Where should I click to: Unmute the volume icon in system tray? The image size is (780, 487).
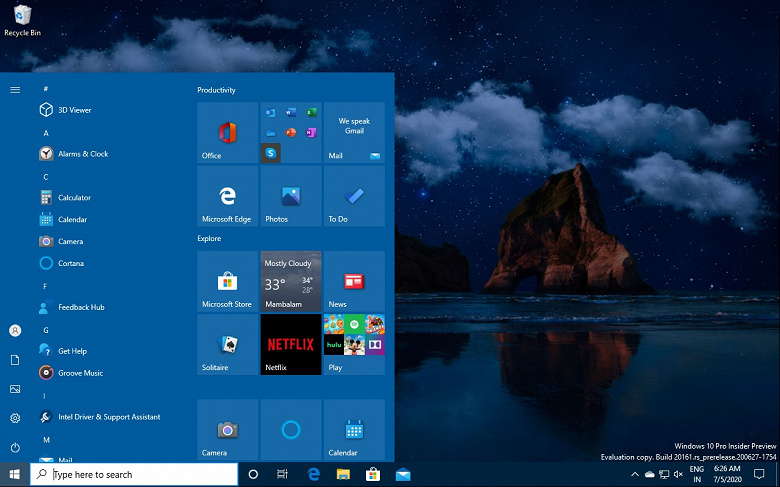tap(678, 474)
